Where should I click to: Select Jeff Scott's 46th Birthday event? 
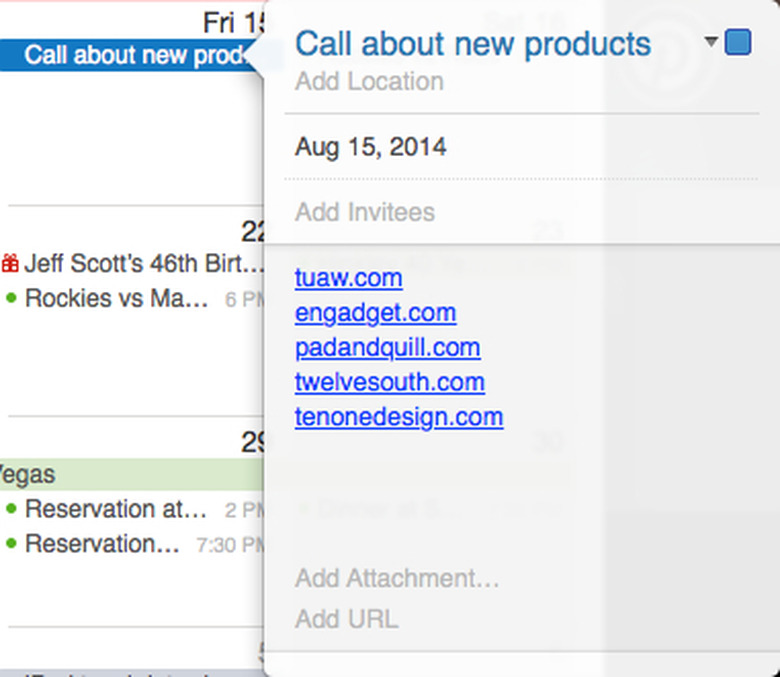pos(142,264)
